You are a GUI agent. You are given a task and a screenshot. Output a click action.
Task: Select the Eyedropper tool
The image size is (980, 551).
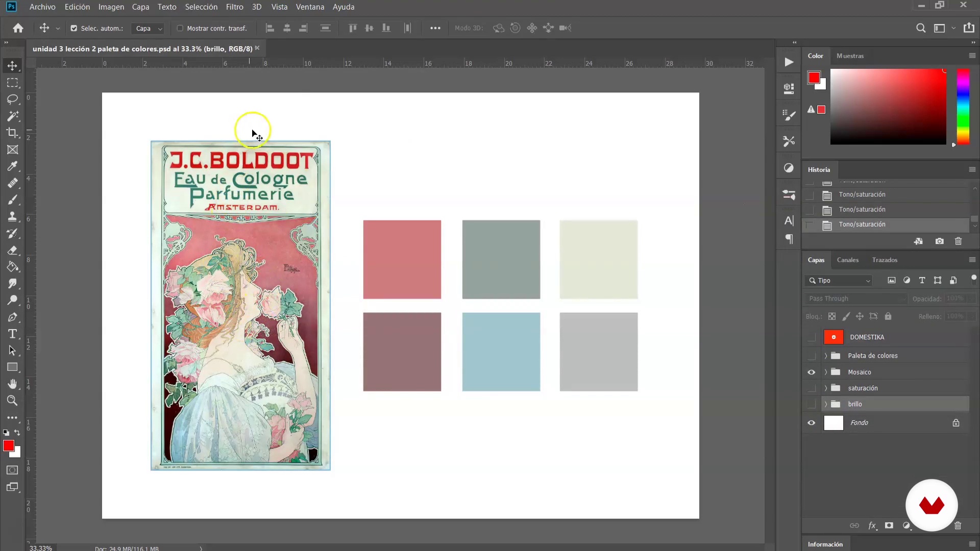coord(12,166)
